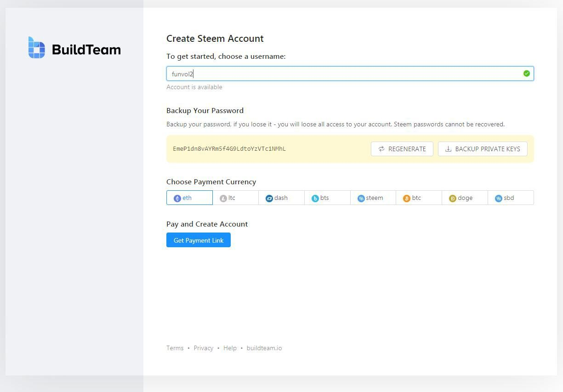The height and width of the screenshot is (392, 563).
Task: Click the 'Pay and Create Account' heading
Action: [207, 224]
